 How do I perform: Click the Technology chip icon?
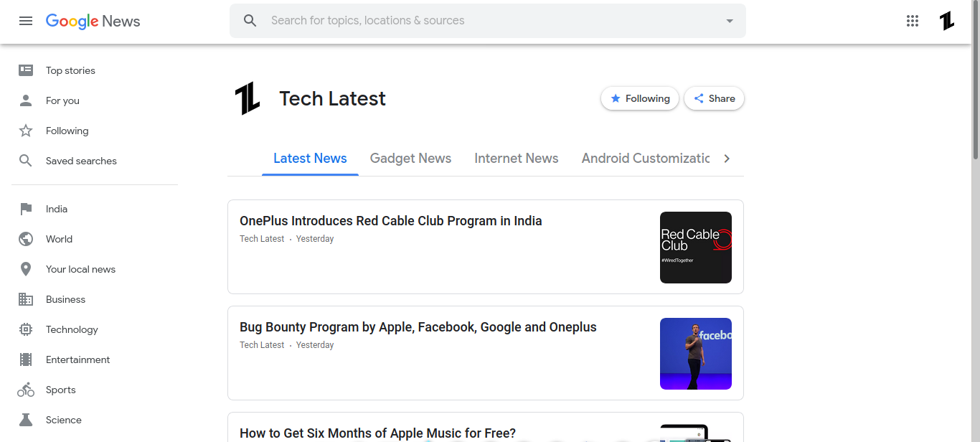pos(26,329)
